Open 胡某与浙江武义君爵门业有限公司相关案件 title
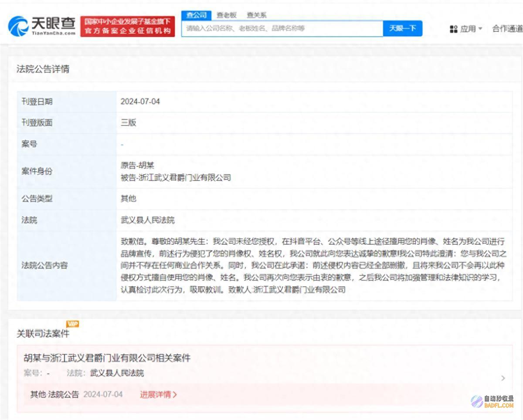This screenshot has width=523, height=420. (x=107, y=358)
